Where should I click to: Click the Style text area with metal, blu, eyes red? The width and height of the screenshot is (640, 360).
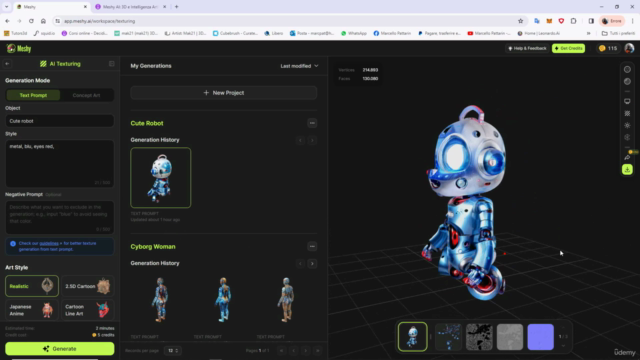tap(60, 163)
